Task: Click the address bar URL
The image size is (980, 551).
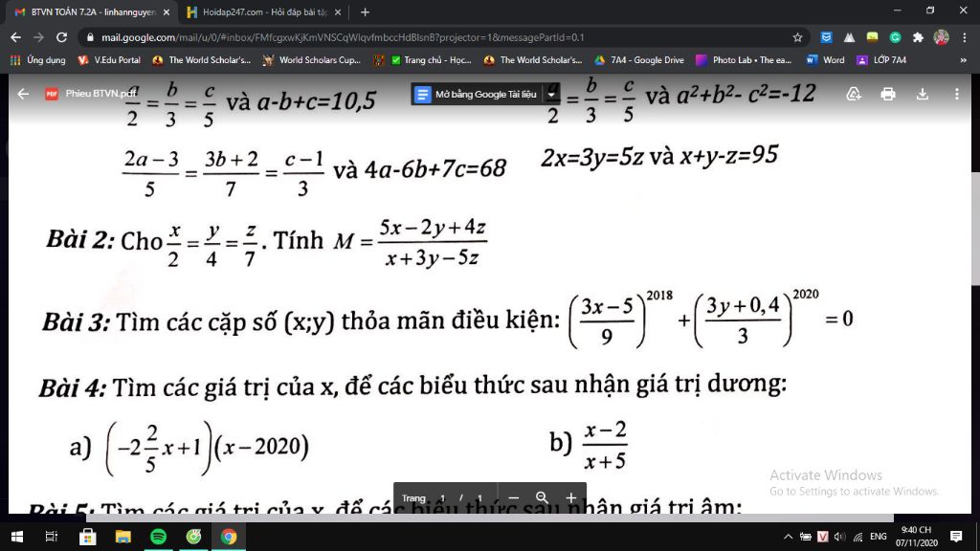Action: tap(343, 37)
